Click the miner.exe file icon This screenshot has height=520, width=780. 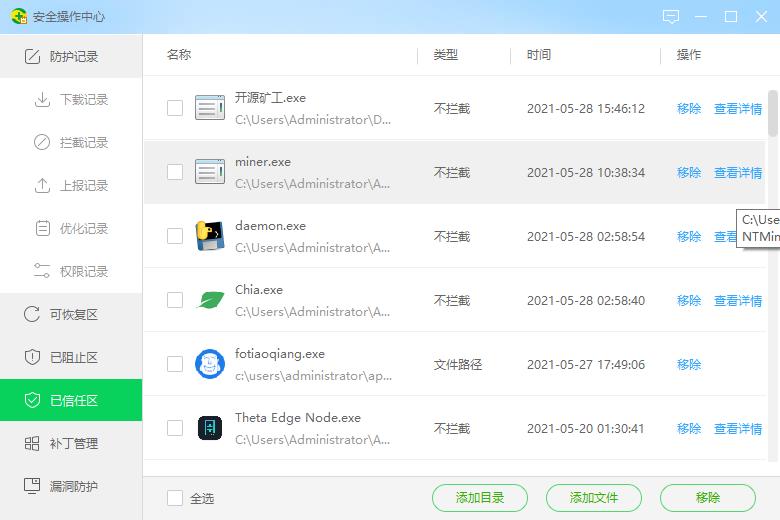point(210,172)
